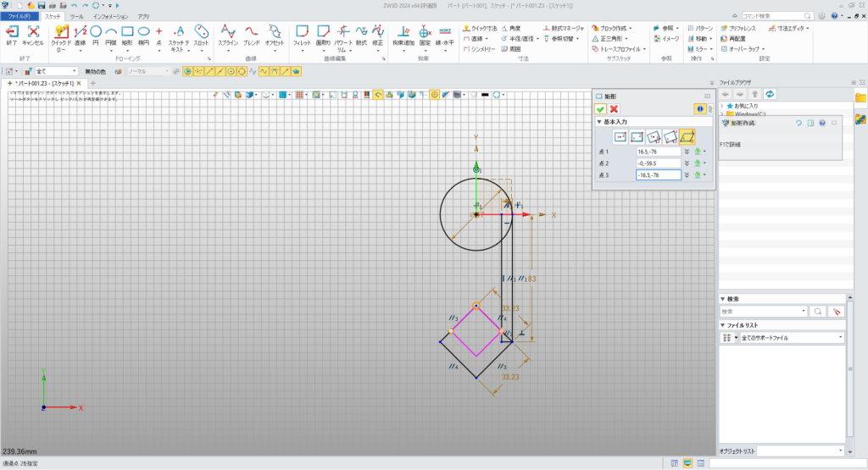Click the black line color swatch

click(x=484, y=95)
